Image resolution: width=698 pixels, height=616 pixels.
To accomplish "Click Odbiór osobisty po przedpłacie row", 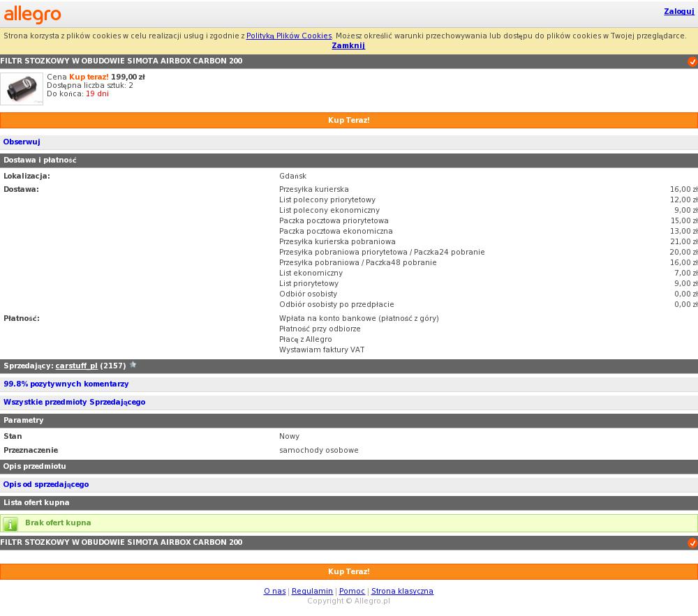I will pos(489,305).
